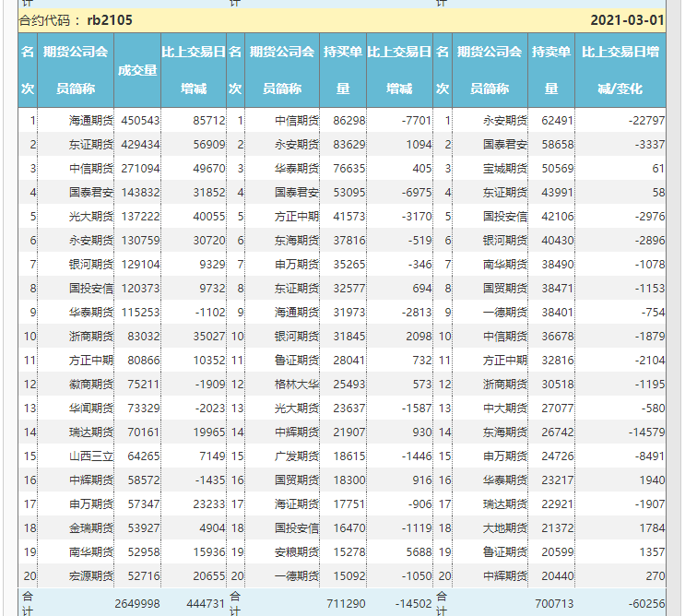Select total long change -14502

413,604
